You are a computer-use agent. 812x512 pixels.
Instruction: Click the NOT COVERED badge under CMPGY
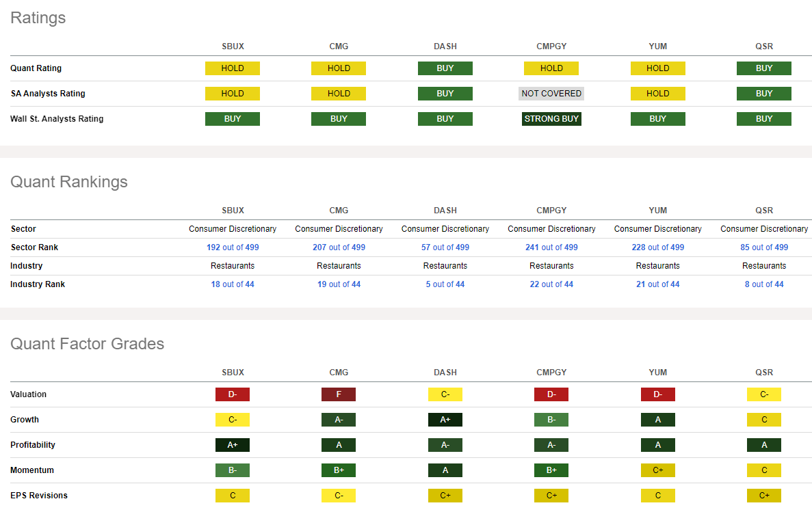[551, 94]
